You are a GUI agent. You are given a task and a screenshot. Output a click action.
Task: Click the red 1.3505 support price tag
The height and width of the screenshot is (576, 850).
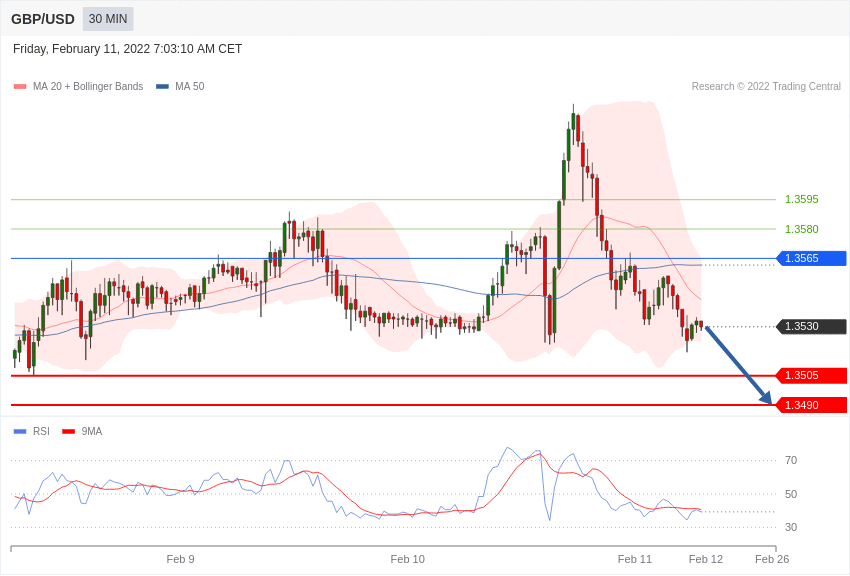click(812, 376)
